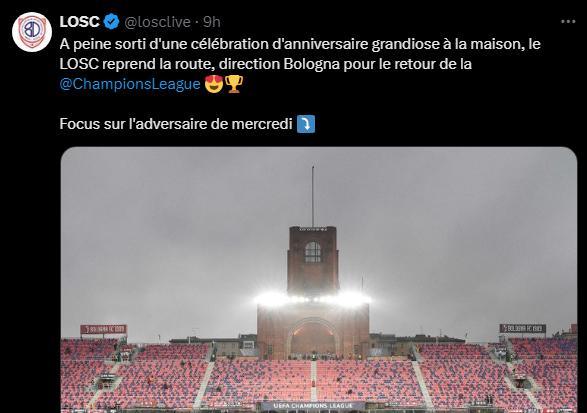Click the right Bologna FC 1909 sign

[x=523, y=329]
